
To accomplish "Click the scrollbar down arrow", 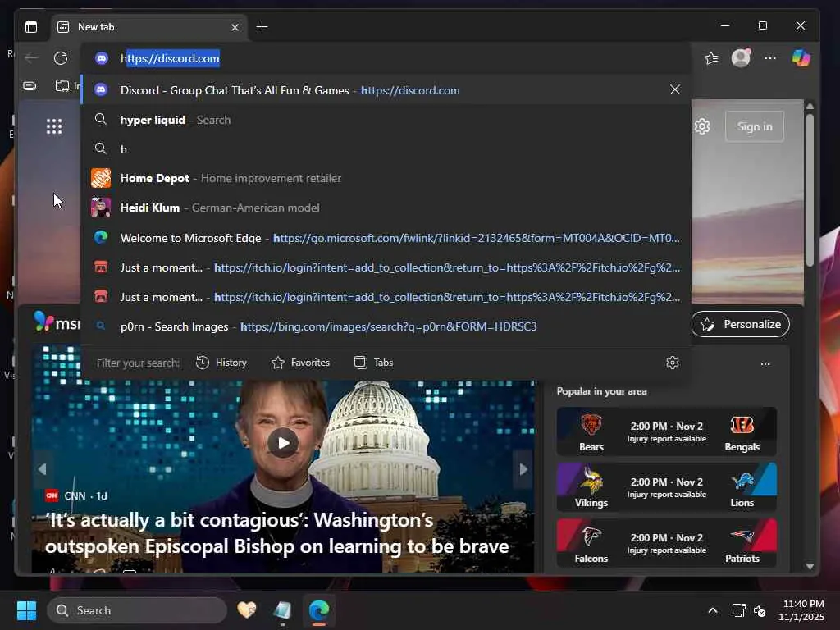I will tap(810, 566).
